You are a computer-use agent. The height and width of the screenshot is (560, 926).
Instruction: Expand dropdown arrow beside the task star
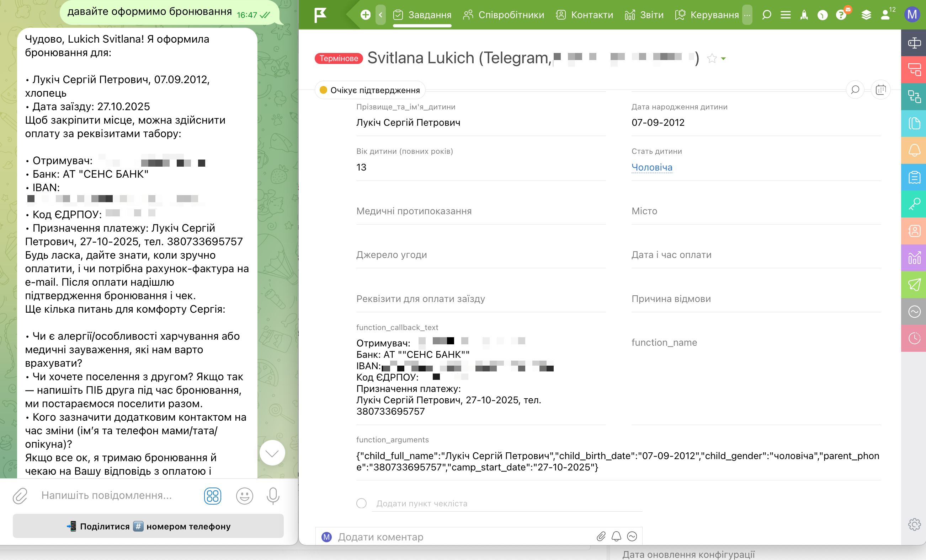[723, 59]
